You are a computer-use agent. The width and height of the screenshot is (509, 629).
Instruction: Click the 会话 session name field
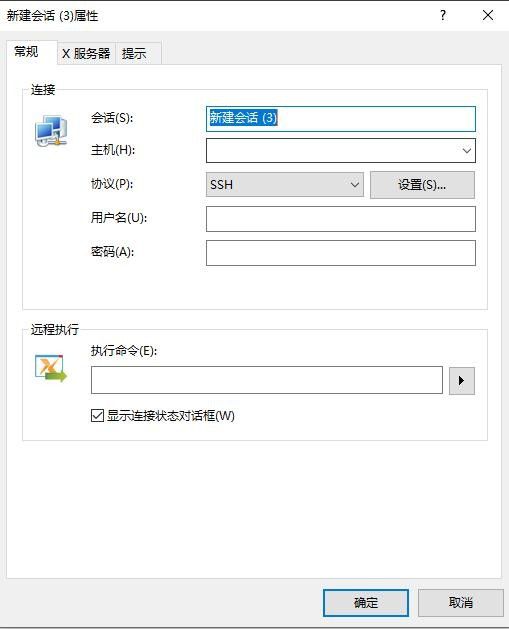click(x=341, y=119)
